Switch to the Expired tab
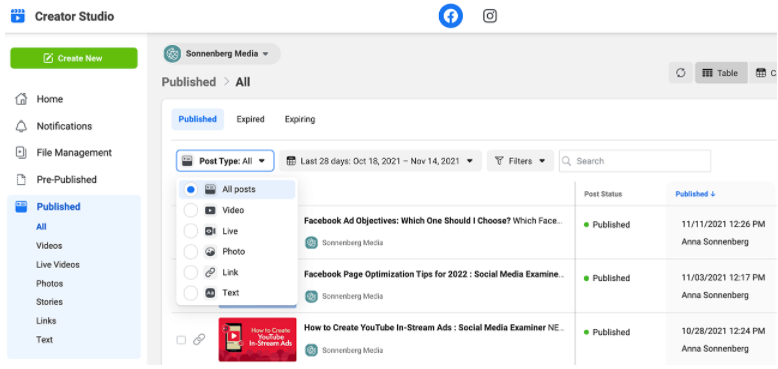This screenshot has width=778, height=369. [x=250, y=119]
